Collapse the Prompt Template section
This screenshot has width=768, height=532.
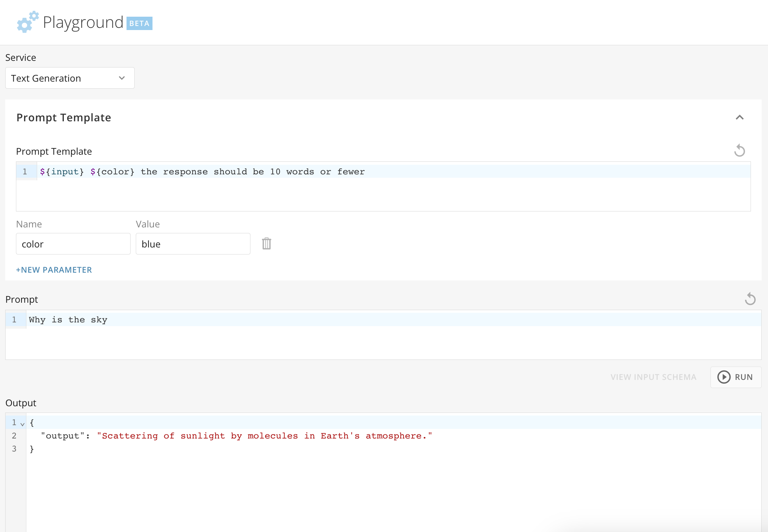click(x=740, y=118)
